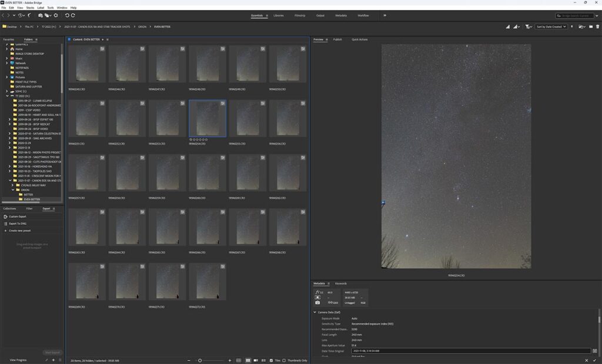
Task: Click the details view icon near the status bar
Action: [x=263, y=360]
